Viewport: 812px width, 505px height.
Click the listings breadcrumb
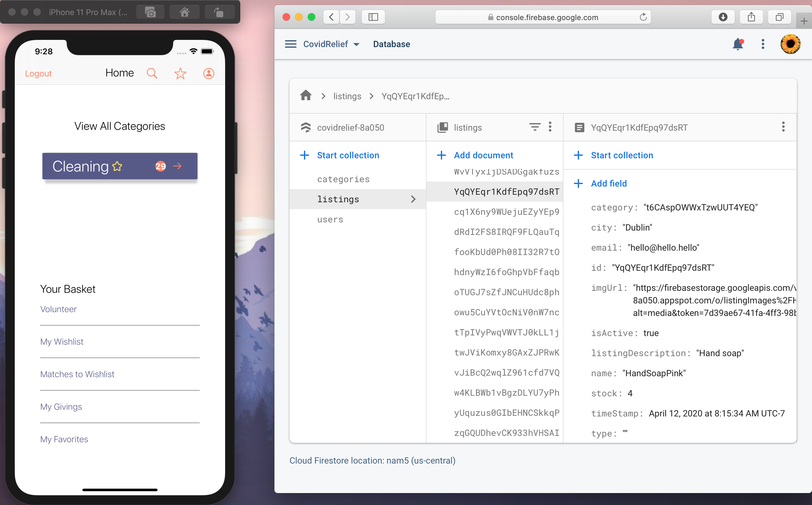coord(347,96)
